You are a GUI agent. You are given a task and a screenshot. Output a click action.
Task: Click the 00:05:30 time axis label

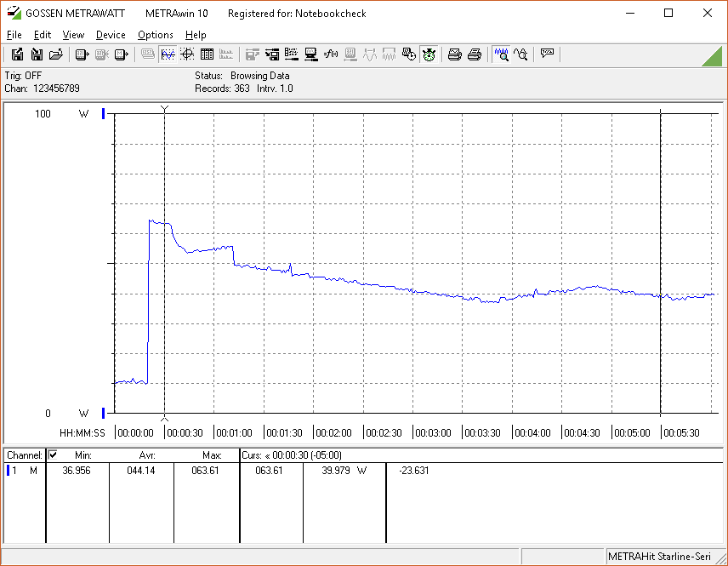click(x=681, y=432)
